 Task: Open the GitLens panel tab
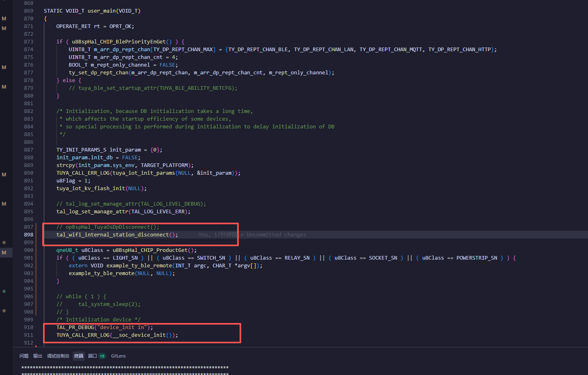pyautogui.click(x=118, y=355)
